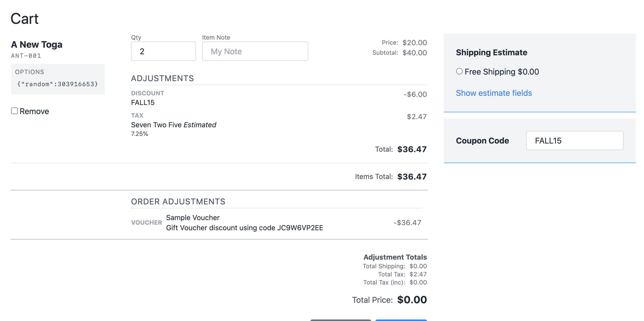Viewport: 644px width, 321px height.
Task: Click the Shipping Estimate panel heading
Action: click(x=491, y=52)
